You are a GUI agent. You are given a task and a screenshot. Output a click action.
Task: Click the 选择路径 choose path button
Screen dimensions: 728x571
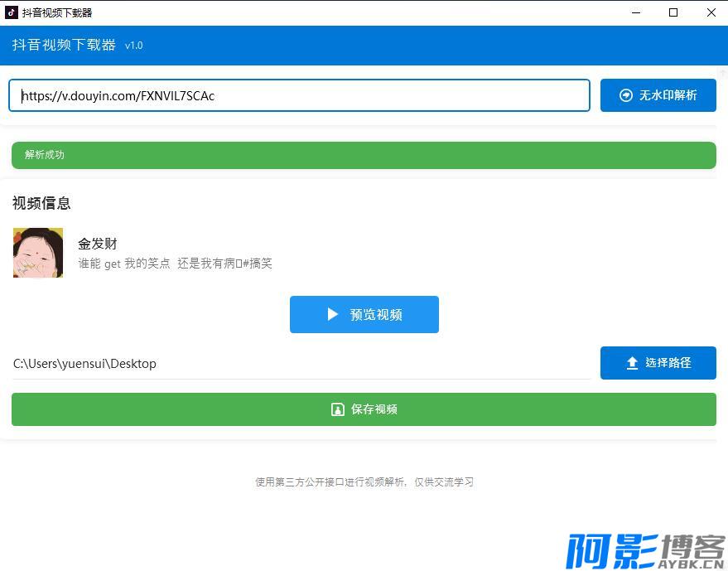point(658,363)
